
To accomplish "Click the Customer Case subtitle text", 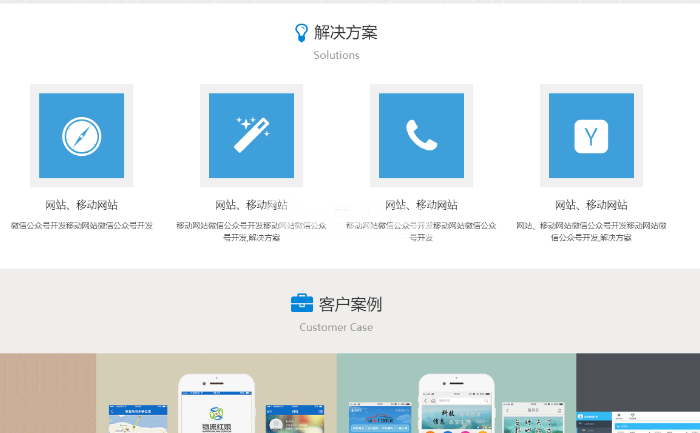I will (336, 327).
